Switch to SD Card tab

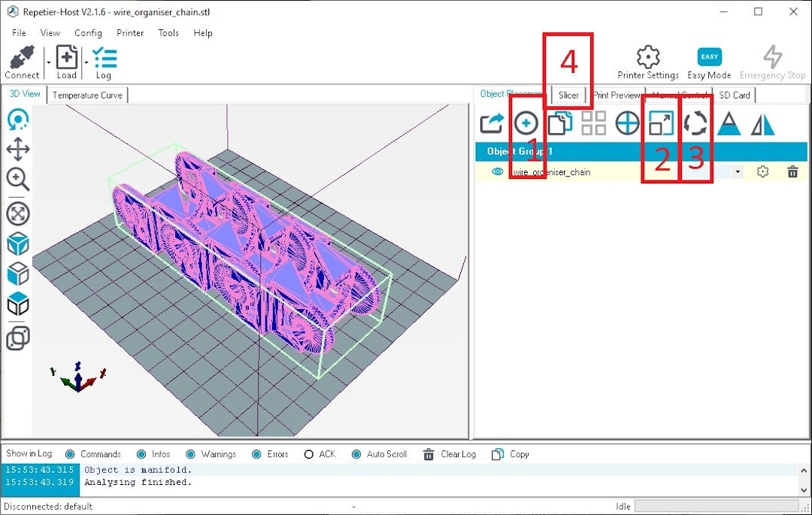point(735,95)
